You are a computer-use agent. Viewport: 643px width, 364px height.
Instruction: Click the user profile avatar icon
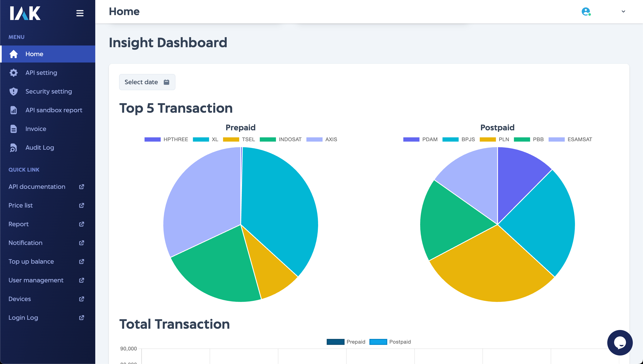[586, 11]
